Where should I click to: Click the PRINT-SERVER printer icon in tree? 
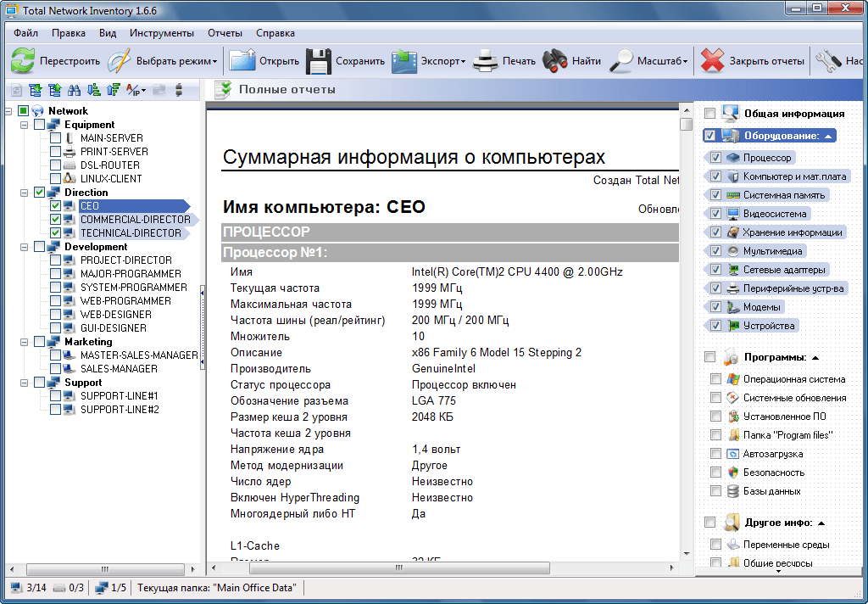[x=70, y=151]
